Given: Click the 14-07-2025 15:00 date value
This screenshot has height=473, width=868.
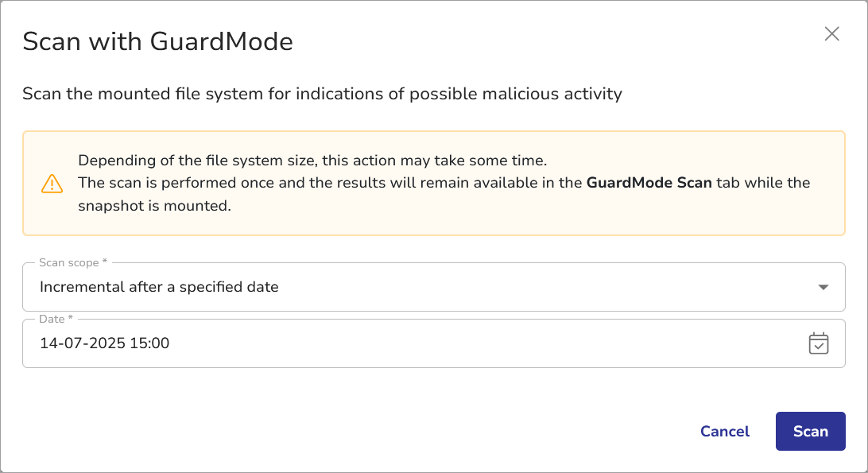Looking at the screenshot, I should [104, 343].
